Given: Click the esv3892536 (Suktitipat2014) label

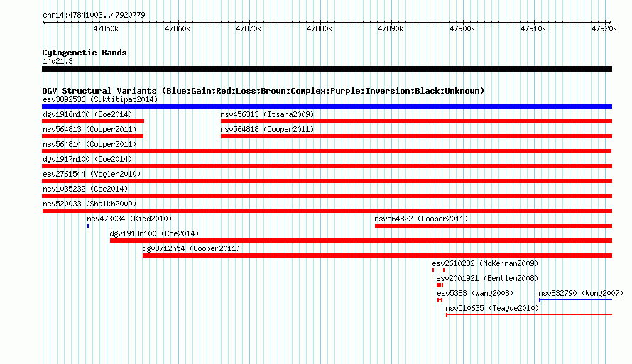Looking at the screenshot, I should point(100,99).
